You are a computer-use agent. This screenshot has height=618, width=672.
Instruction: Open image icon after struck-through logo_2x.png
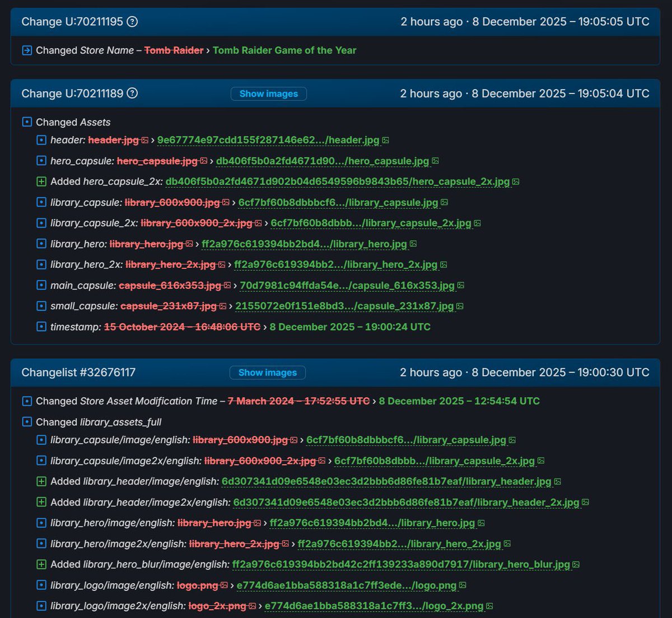[252, 606]
